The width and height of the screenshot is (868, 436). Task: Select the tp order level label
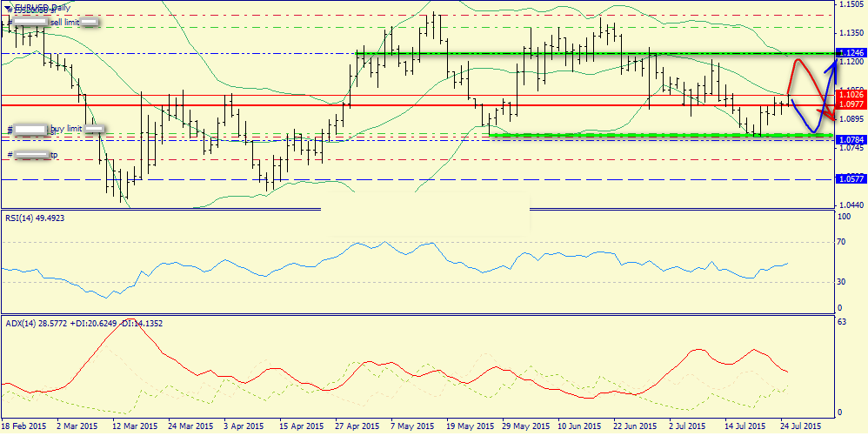coord(54,155)
